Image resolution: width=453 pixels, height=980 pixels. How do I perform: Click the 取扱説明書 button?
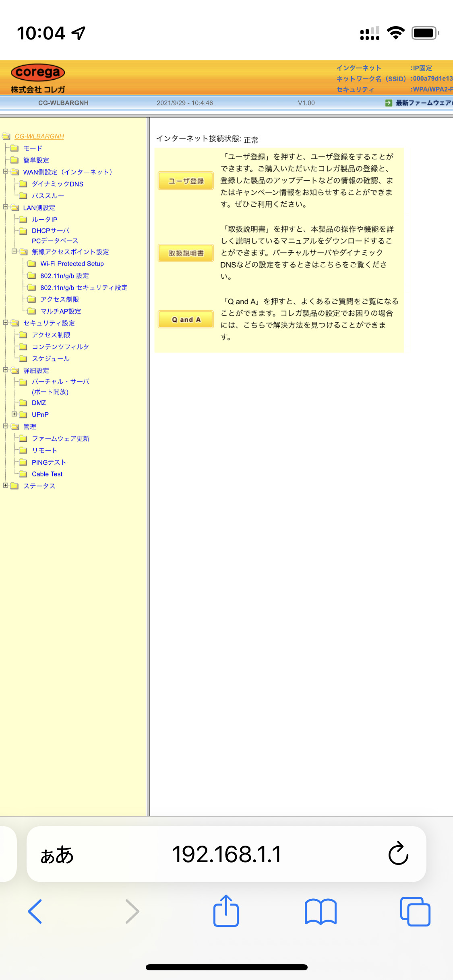(186, 253)
